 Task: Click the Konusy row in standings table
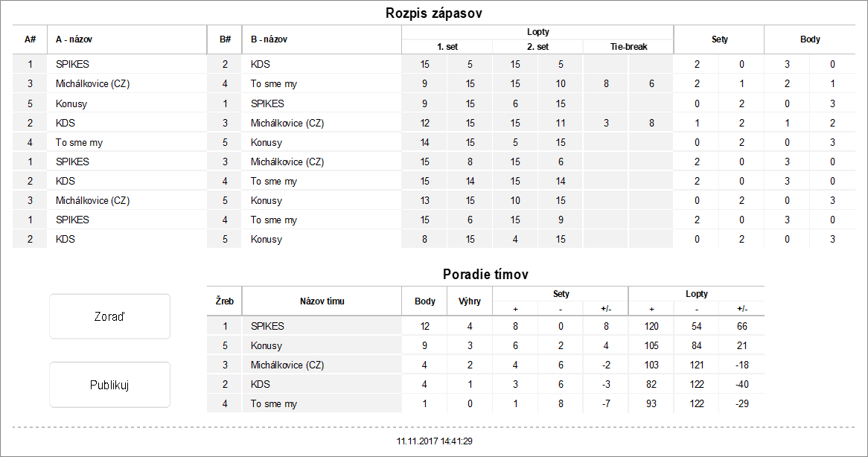point(267,345)
